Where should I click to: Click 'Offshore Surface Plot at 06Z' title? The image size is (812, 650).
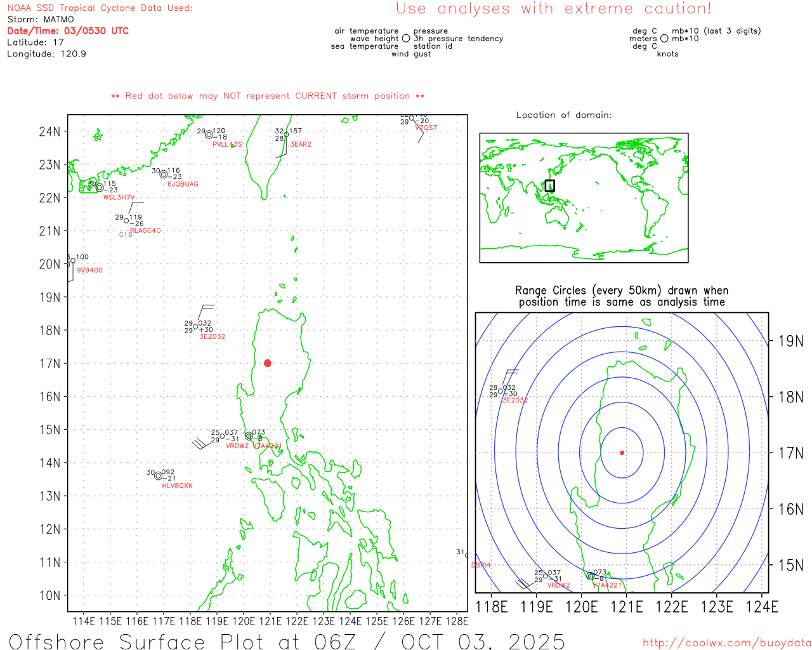point(287,641)
